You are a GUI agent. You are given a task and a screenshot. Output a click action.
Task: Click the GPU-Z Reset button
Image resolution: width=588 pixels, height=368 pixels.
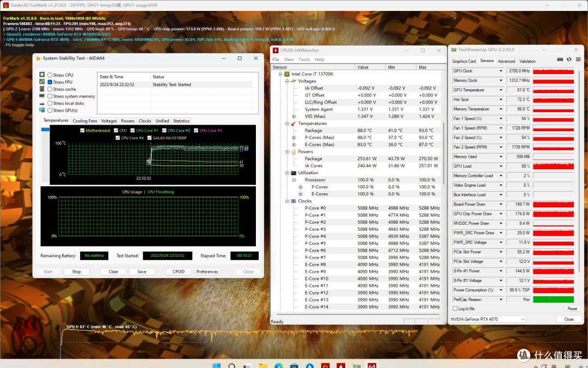point(572,309)
